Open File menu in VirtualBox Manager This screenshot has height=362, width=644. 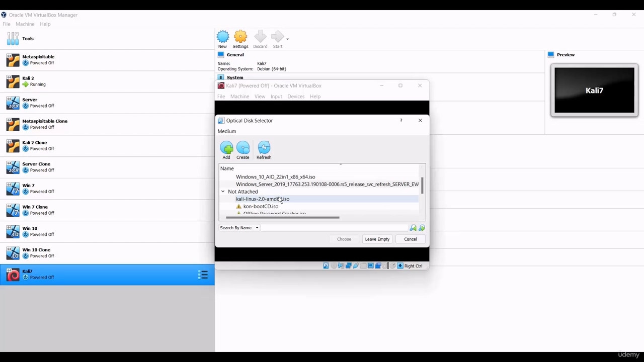coord(7,24)
